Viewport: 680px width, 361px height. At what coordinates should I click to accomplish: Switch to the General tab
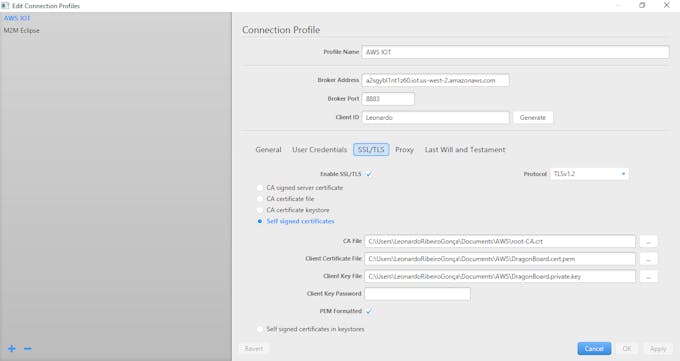click(x=268, y=150)
